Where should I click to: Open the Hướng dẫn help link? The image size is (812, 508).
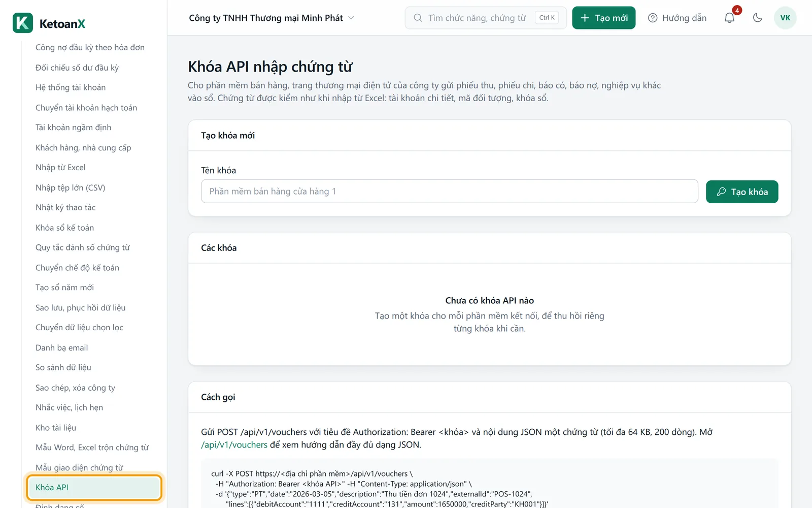pyautogui.click(x=677, y=18)
